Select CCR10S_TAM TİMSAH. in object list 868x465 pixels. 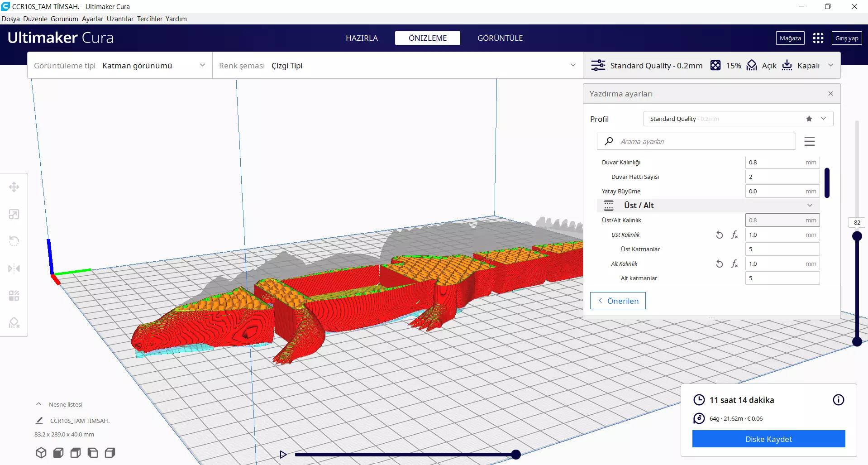[80, 421]
